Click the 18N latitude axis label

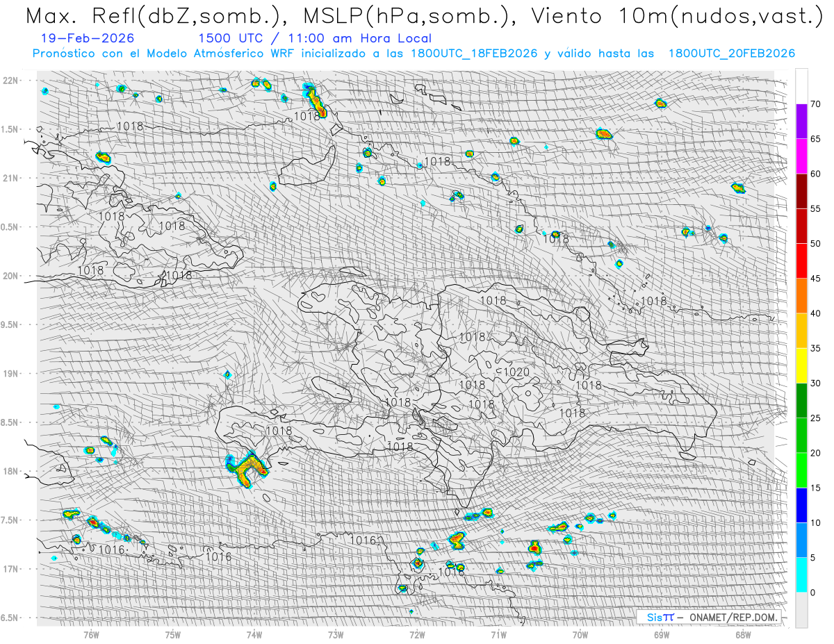[x=11, y=471]
